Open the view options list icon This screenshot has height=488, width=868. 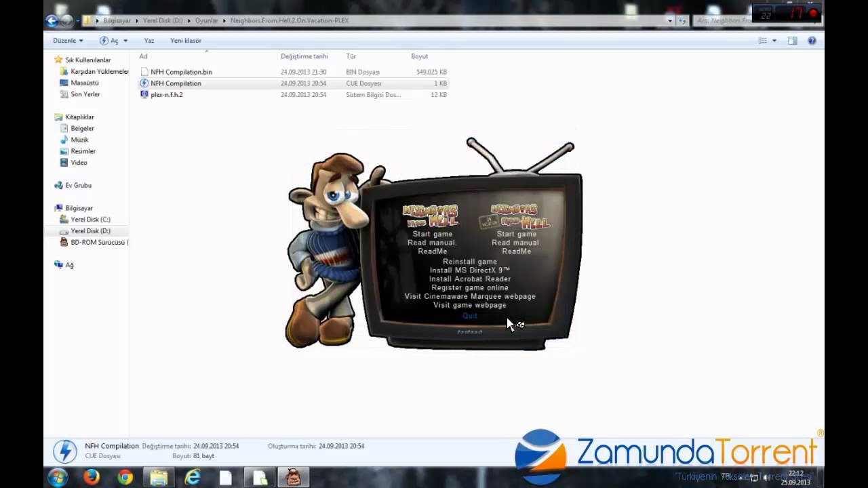click(763, 41)
